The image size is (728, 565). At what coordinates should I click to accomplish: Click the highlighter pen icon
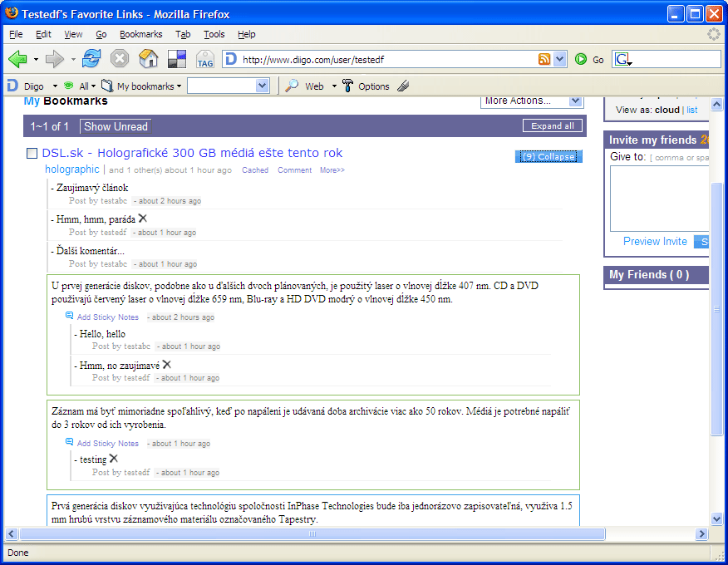403,86
